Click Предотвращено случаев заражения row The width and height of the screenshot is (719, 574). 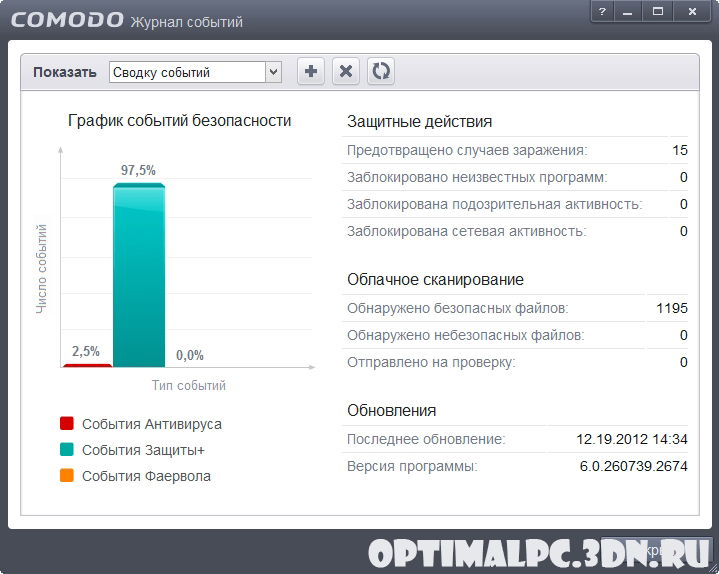(515, 150)
